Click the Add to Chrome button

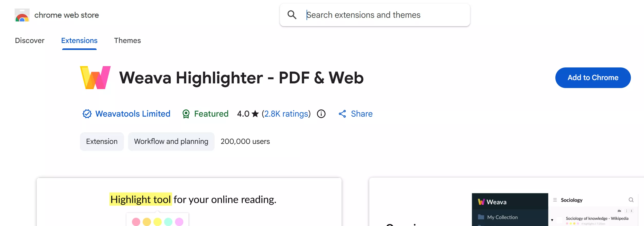[x=593, y=77]
